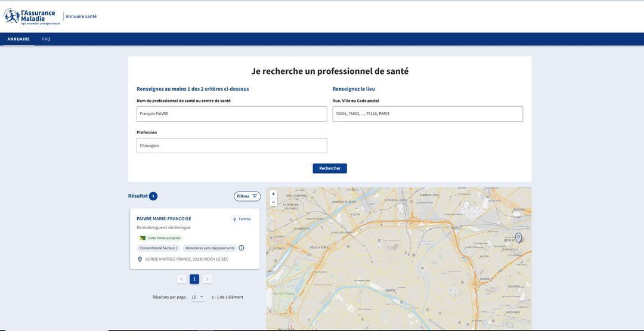Screen dimensions: 644x331
Task: Click the Annuaire santé header link
Action: coord(81,16)
